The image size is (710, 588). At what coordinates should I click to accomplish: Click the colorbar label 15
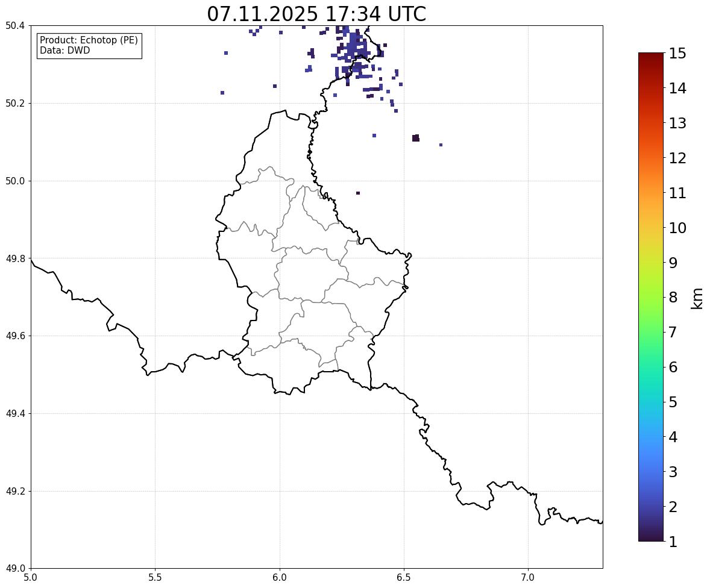coord(677,54)
